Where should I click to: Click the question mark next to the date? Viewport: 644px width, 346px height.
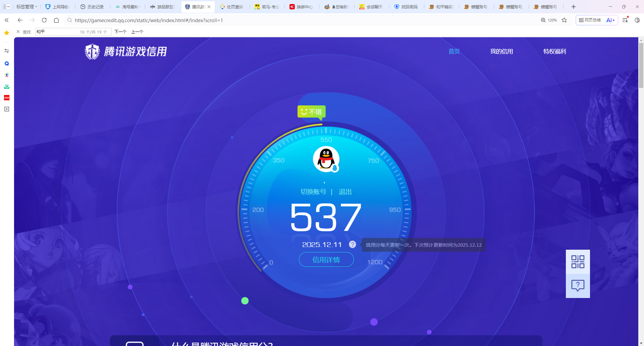coord(352,245)
